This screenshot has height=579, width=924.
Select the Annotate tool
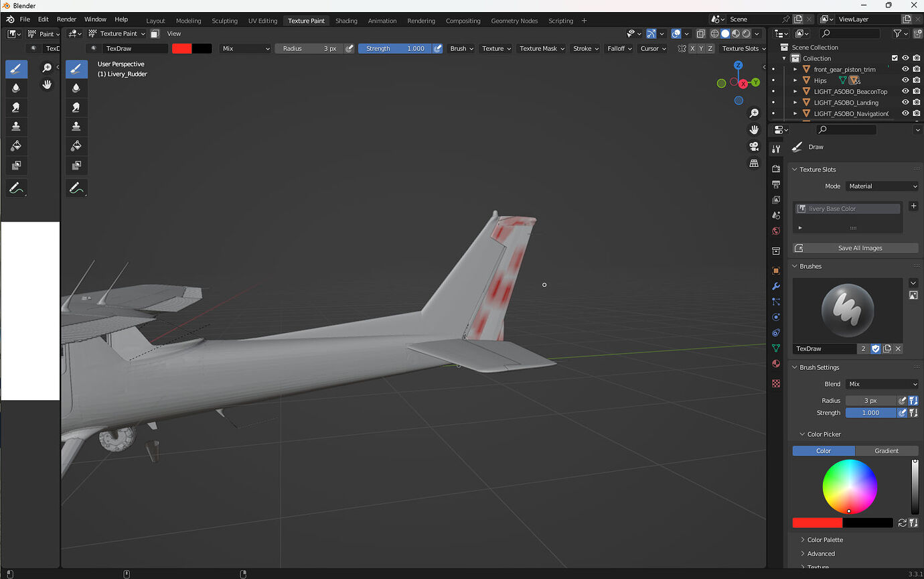(16, 188)
